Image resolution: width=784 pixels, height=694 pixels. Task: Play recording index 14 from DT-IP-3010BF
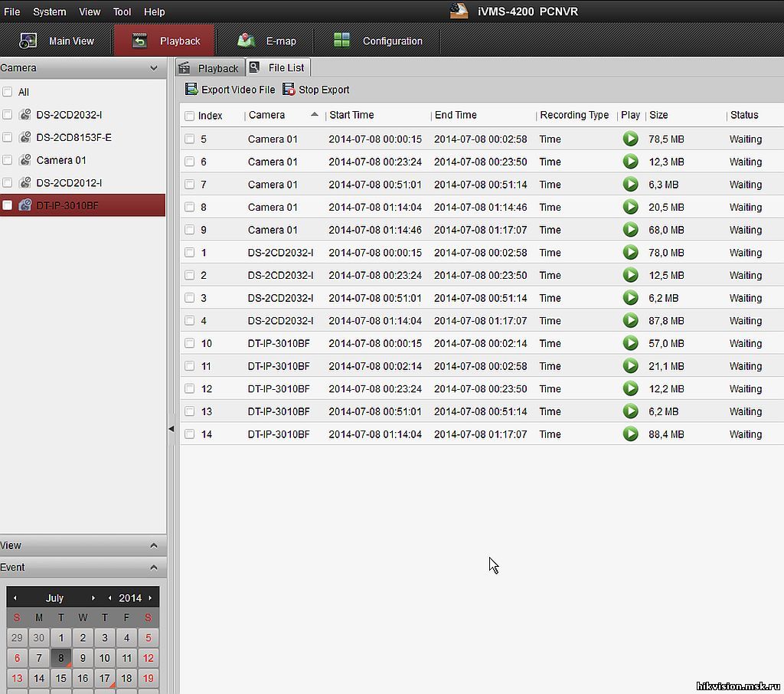(x=631, y=434)
